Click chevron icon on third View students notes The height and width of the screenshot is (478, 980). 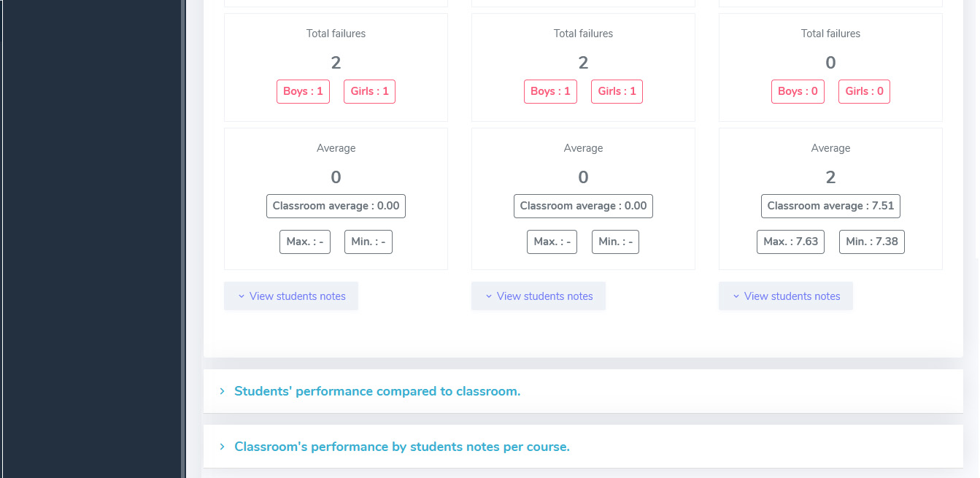click(x=736, y=296)
